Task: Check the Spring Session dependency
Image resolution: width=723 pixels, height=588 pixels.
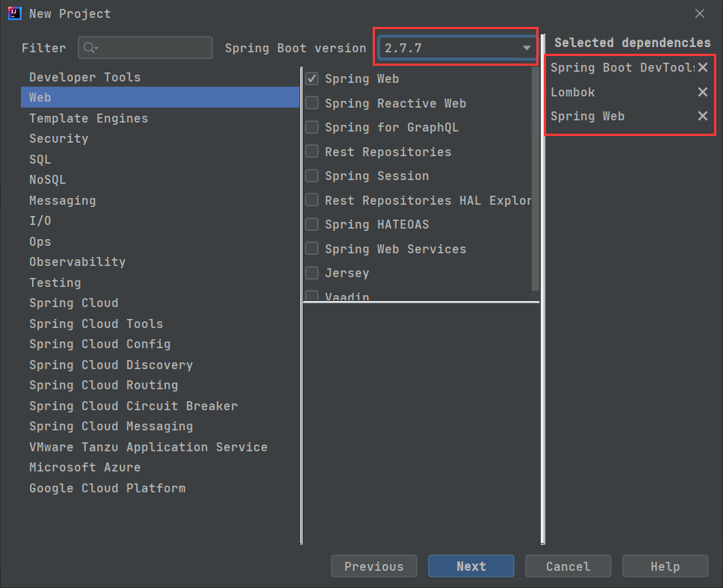Action: [x=312, y=176]
